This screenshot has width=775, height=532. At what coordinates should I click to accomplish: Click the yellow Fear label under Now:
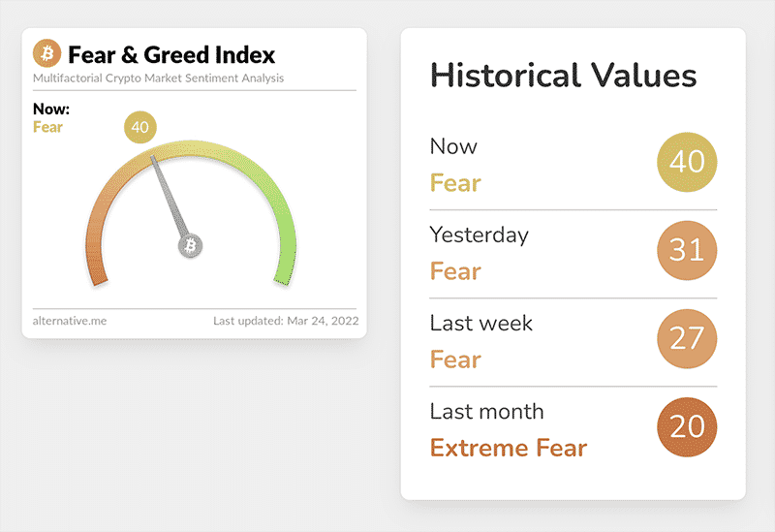tap(47, 127)
